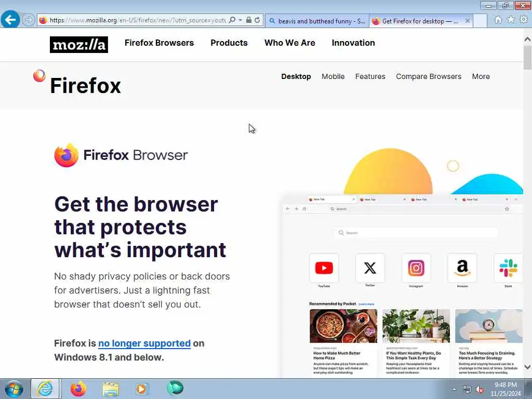This screenshot has width=532, height=399.
Task: Open the Windows Start button
Action: pyautogui.click(x=14, y=389)
